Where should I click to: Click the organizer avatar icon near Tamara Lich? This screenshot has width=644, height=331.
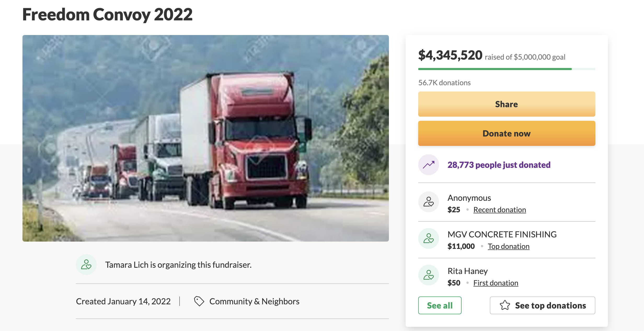[86, 265]
